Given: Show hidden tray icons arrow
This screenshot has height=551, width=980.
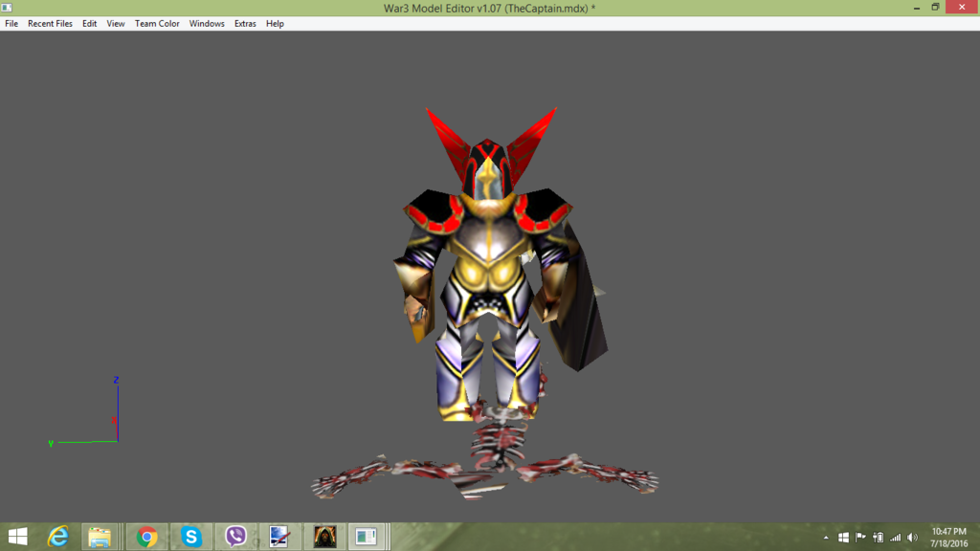Looking at the screenshot, I should click(826, 538).
